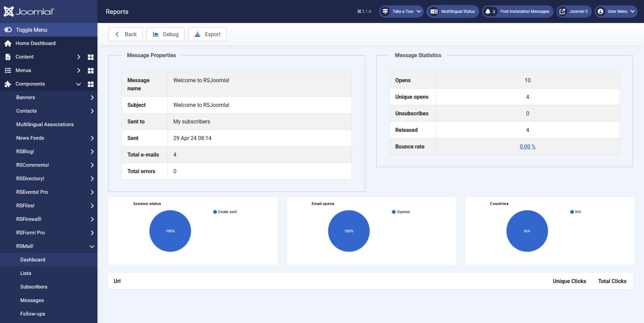
Task: Open Multilingual Status
Action: [453, 11]
